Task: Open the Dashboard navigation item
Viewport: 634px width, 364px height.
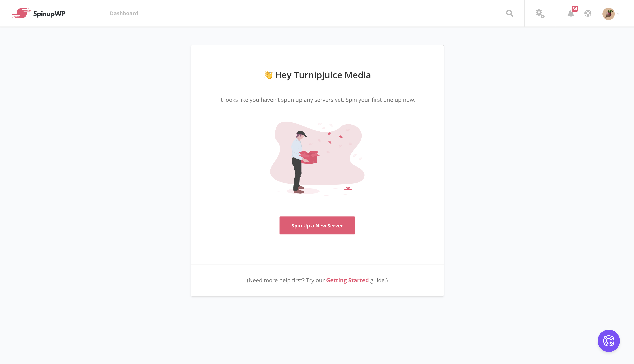Action: [x=124, y=13]
